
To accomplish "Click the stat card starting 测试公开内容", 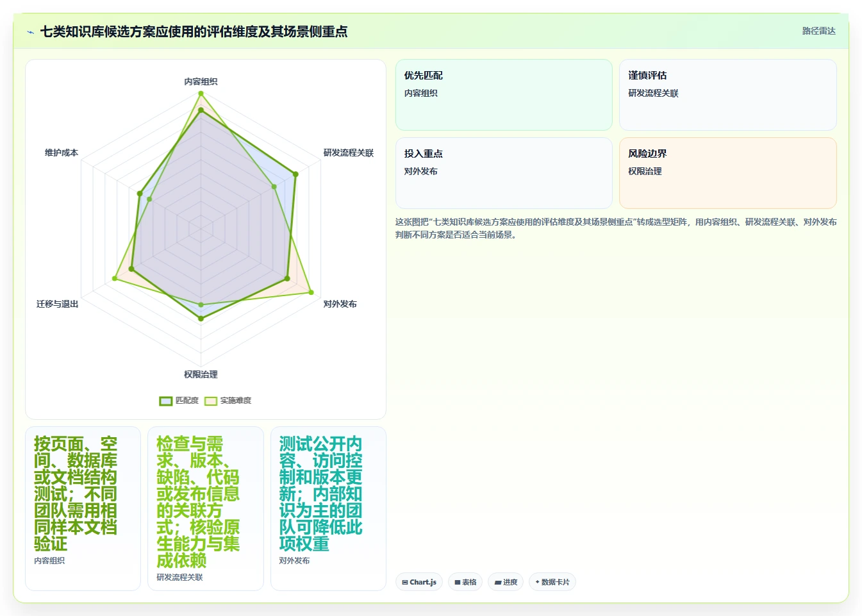I will tap(328, 508).
